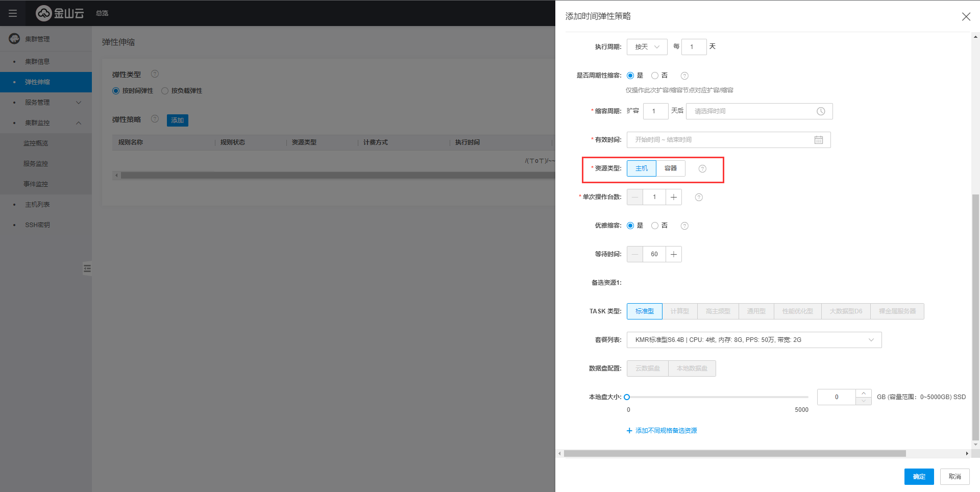Viewport: 980px width, 492px height.
Task: Select 否 for 优雅缩容
Action: click(655, 226)
